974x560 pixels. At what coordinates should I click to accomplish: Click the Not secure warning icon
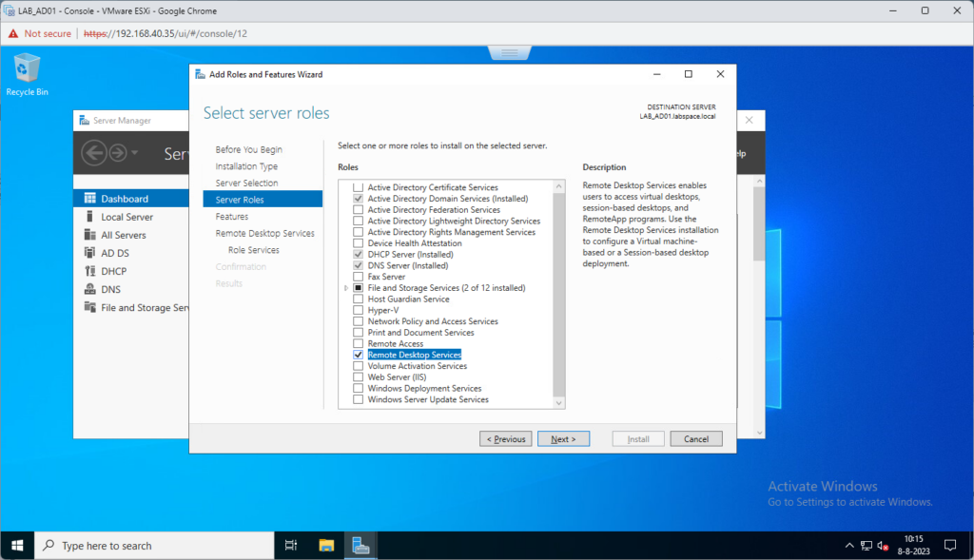13,33
